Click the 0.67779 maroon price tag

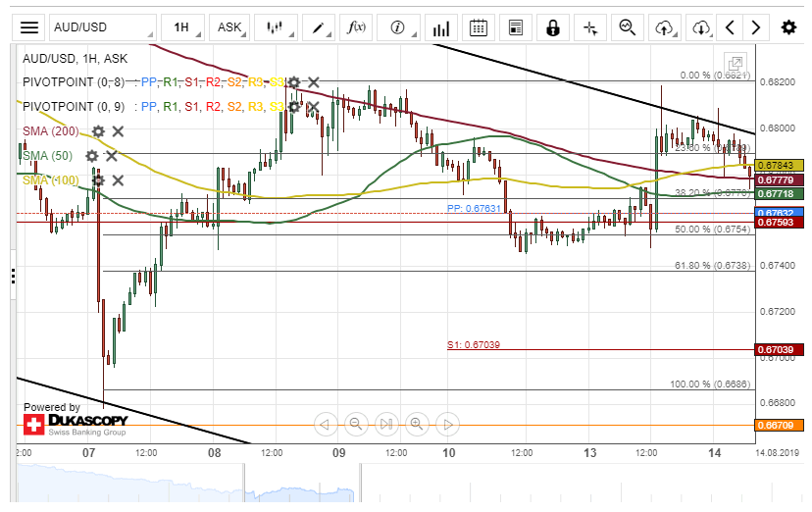pos(780,180)
